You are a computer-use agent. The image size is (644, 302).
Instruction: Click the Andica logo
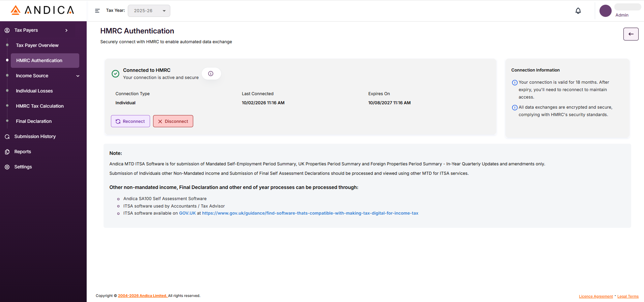point(42,10)
